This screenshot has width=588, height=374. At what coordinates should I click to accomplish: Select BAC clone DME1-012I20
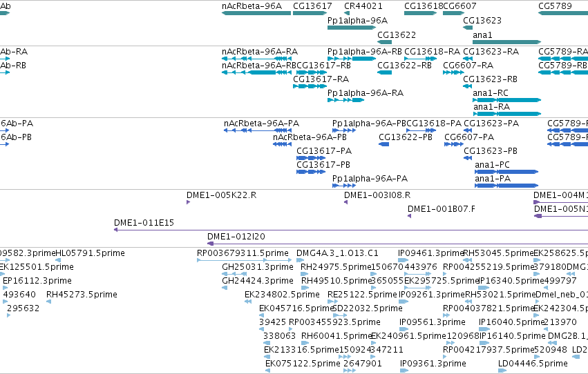[397, 244]
